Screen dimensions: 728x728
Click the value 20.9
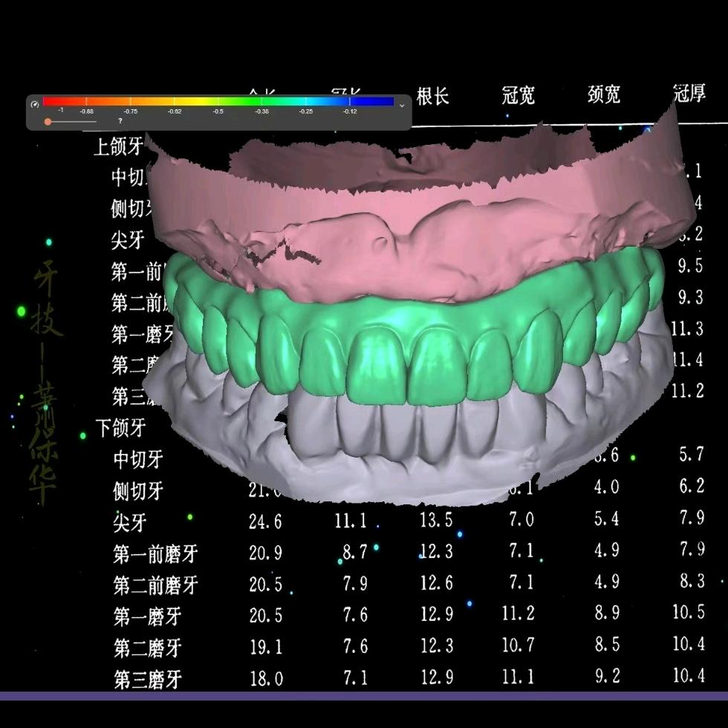[266, 553]
